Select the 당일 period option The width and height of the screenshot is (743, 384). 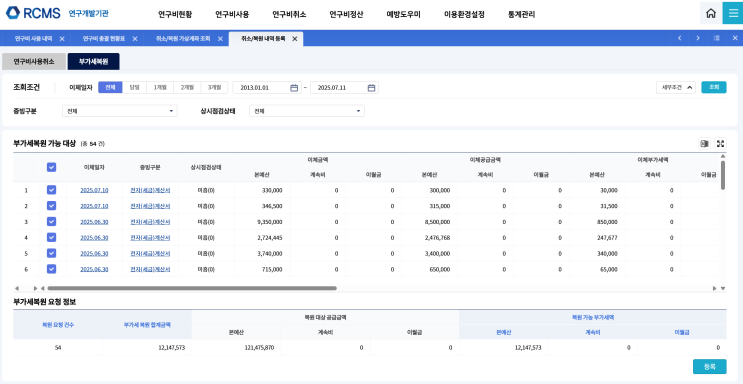point(135,88)
